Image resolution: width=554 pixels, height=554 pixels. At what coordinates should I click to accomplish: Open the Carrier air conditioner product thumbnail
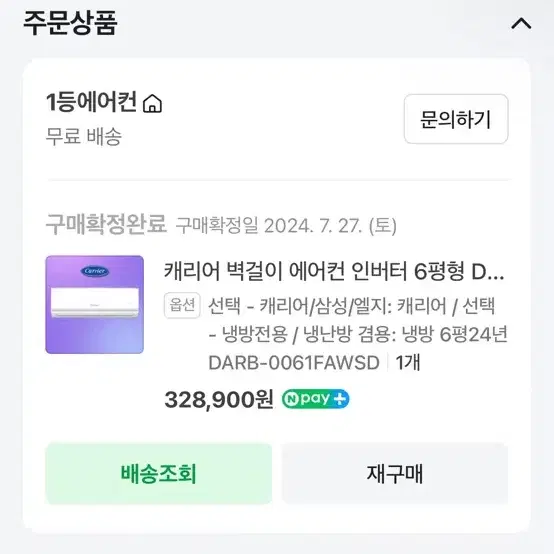click(x=95, y=305)
